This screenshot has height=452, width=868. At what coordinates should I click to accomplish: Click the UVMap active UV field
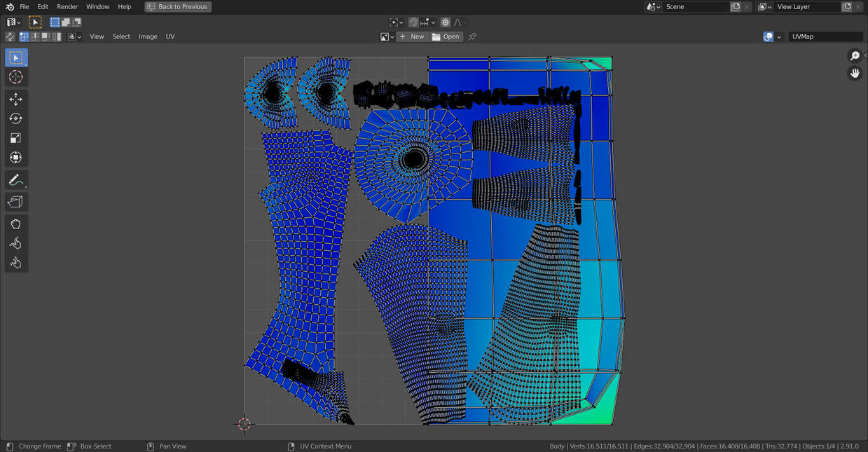coord(826,36)
